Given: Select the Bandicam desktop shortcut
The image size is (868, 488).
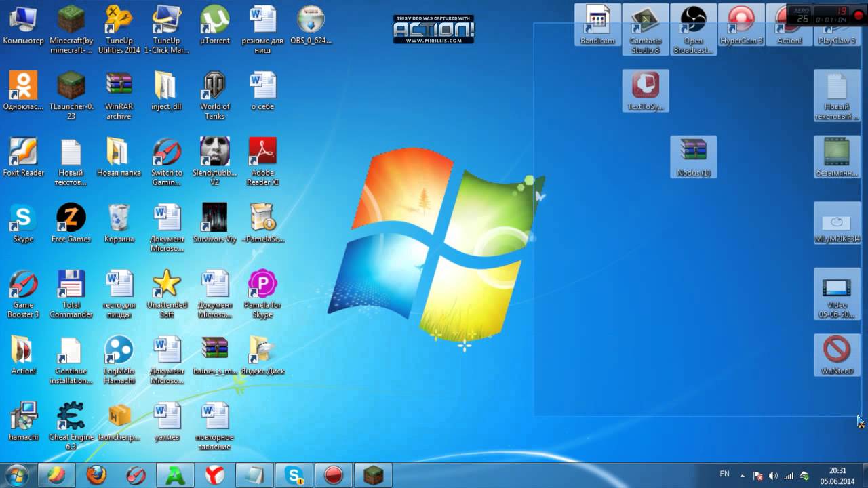Looking at the screenshot, I should (x=597, y=25).
